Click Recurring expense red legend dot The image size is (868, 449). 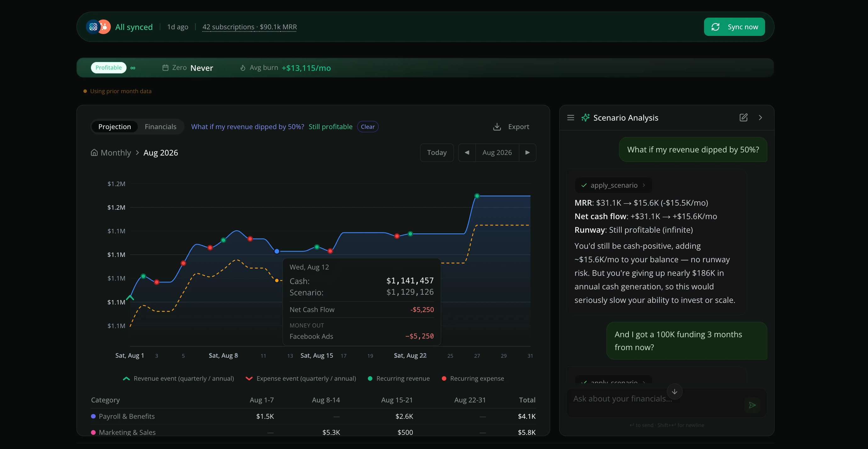[444, 378]
